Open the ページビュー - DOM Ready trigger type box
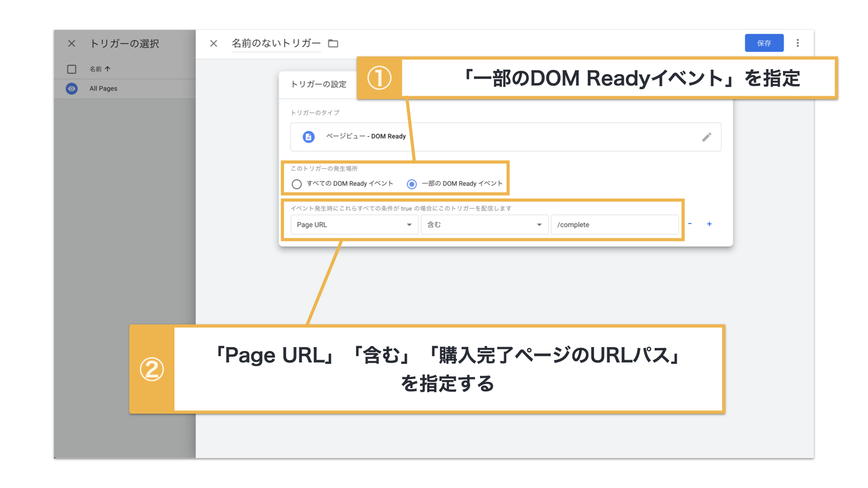Screen dimensions: 868x488 click(x=505, y=137)
